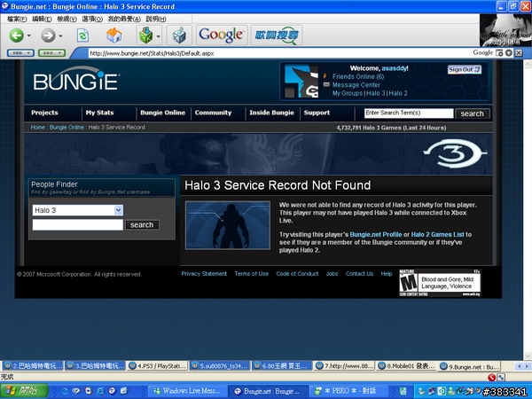532x399 pixels.
Task: Open Friends Online (6) link
Action: (358, 76)
